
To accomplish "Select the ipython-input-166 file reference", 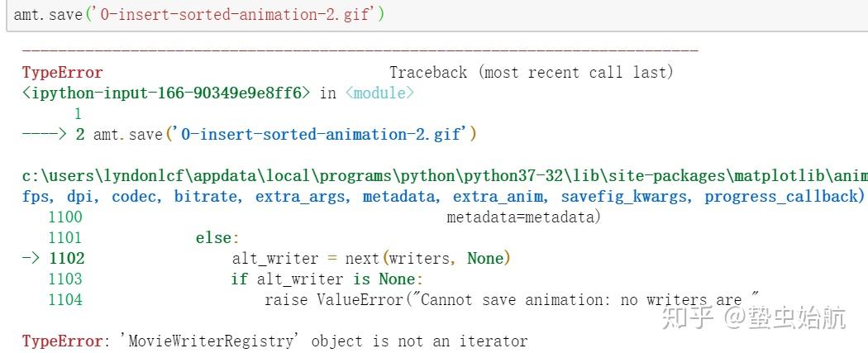I will coord(166,93).
